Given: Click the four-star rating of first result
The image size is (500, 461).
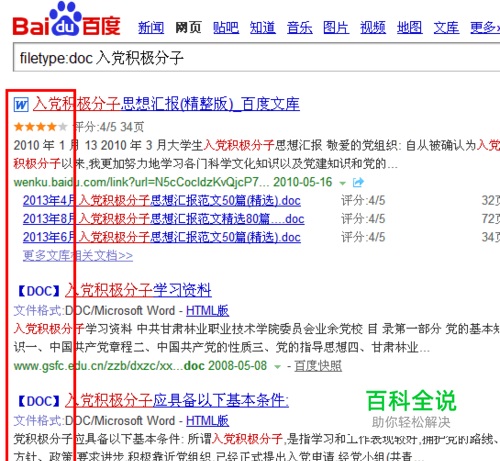Looking at the screenshot, I should [x=41, y=127].
